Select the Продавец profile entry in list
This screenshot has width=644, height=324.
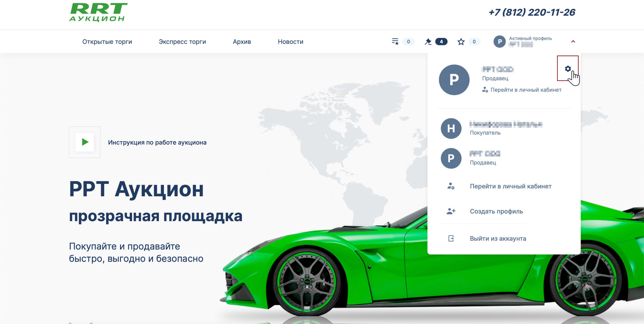click(x=504, y=158)
